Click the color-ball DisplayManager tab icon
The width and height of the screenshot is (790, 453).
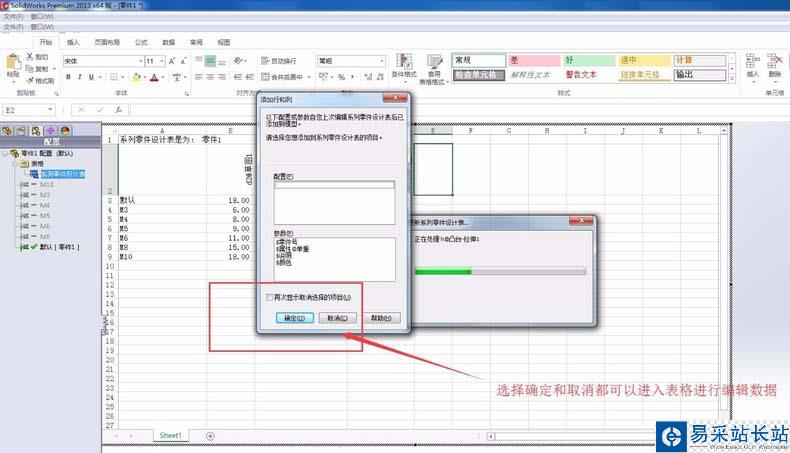click(x=65, y=131)
